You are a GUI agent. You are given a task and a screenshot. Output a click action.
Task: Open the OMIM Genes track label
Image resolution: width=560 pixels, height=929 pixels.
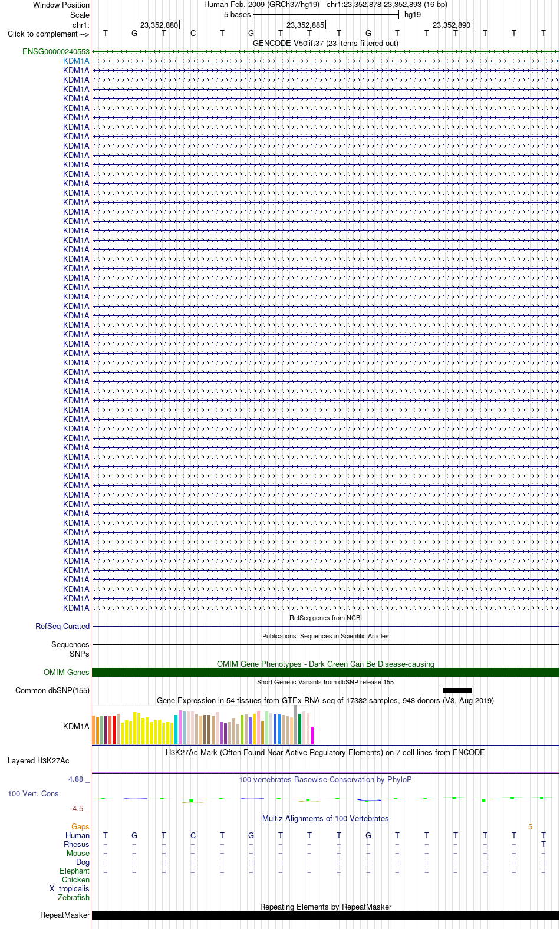67,673
